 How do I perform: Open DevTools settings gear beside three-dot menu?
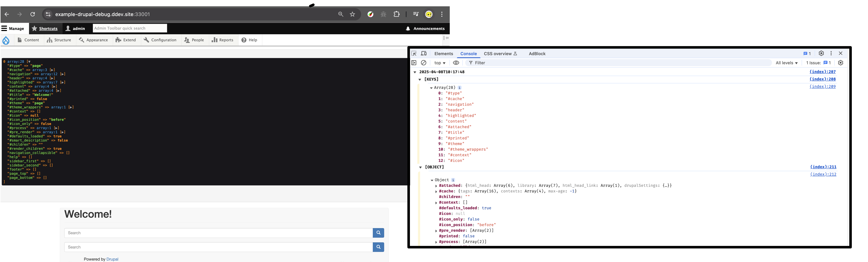coord(821,53)
